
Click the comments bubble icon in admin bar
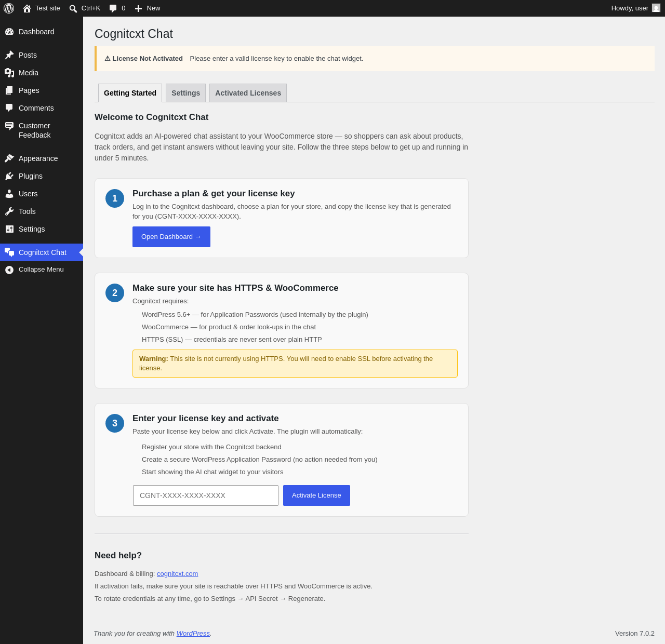tap(113, 8)
